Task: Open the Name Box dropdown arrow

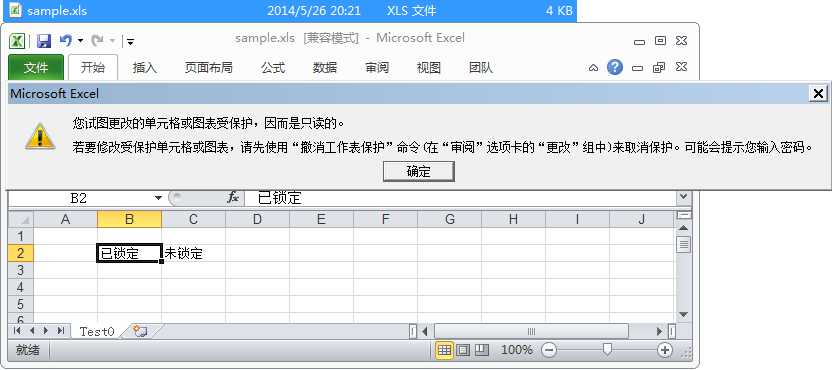Action: 158,198
